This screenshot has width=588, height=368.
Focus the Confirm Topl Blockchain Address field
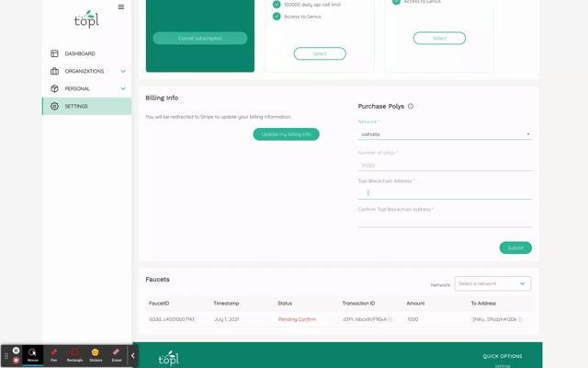[445, 222]
